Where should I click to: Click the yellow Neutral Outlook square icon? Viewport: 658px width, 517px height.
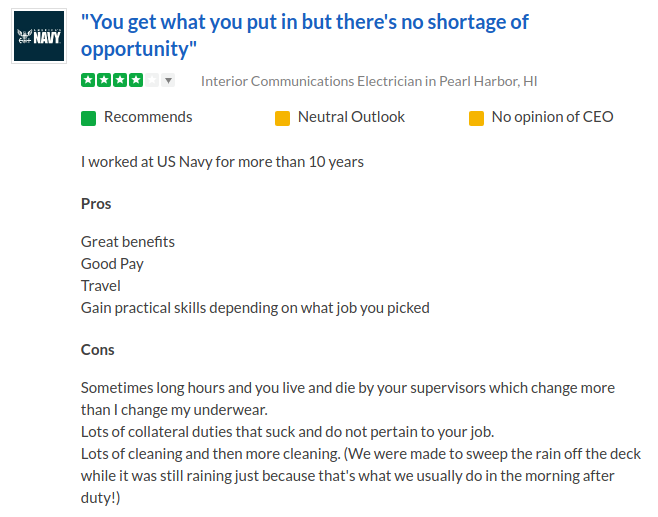point(282,118)
